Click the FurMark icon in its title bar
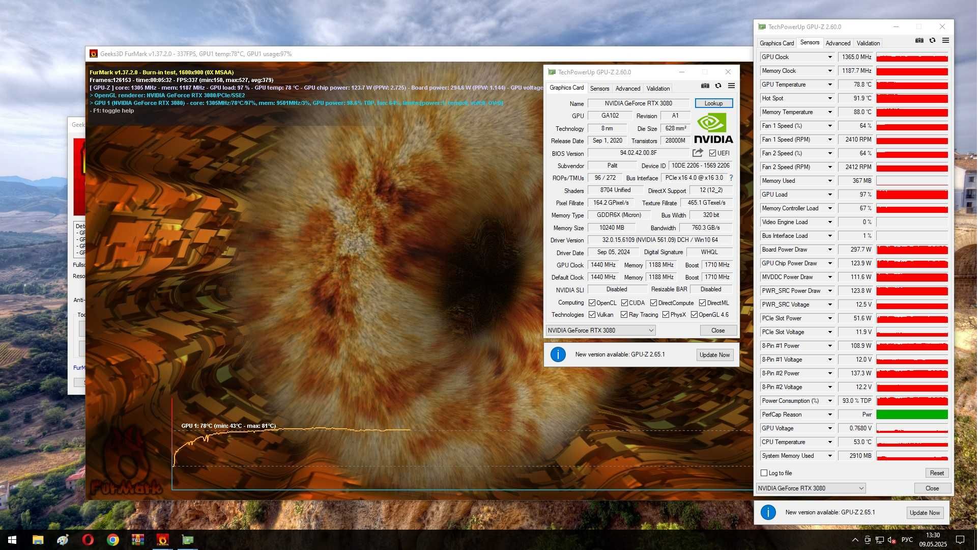This screenshot has height=550, width=980. click(94, 54)
